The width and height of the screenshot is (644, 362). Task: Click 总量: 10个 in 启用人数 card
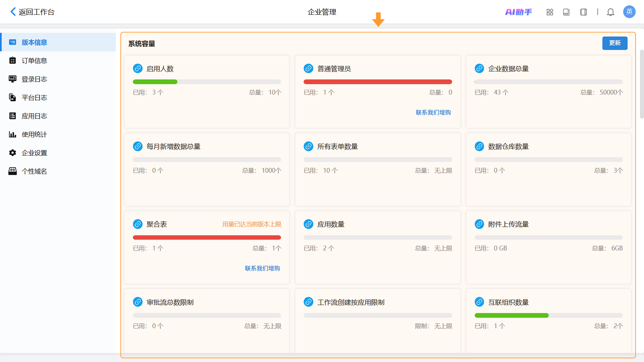265,93
